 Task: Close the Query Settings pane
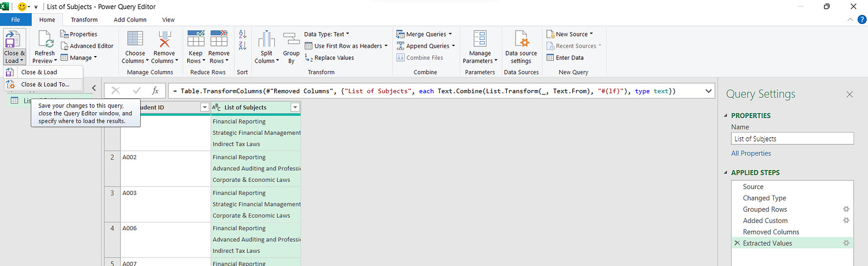pyautogui.click(x=850, y=94)
